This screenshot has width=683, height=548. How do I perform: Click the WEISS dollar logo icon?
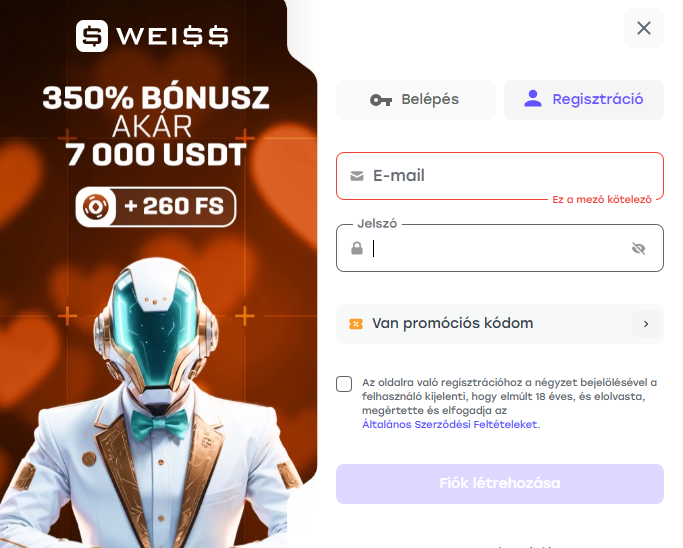point(92,36)
